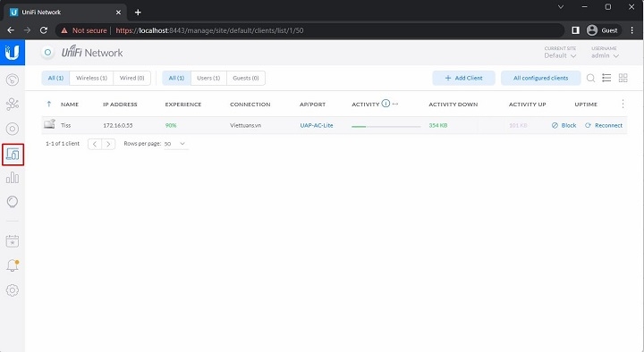
Task: Click the 172.16.0.55 IP address cell
Action: (118, 125)
